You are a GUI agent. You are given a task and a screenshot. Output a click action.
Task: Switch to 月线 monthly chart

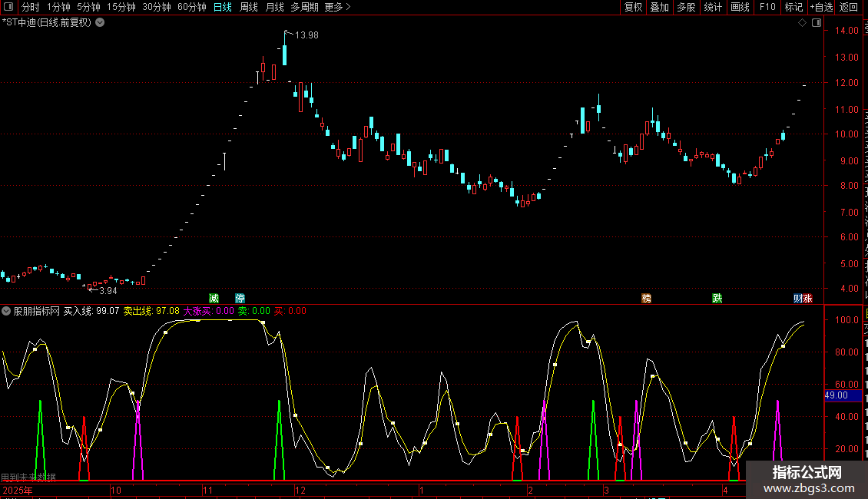click(274, 7)
